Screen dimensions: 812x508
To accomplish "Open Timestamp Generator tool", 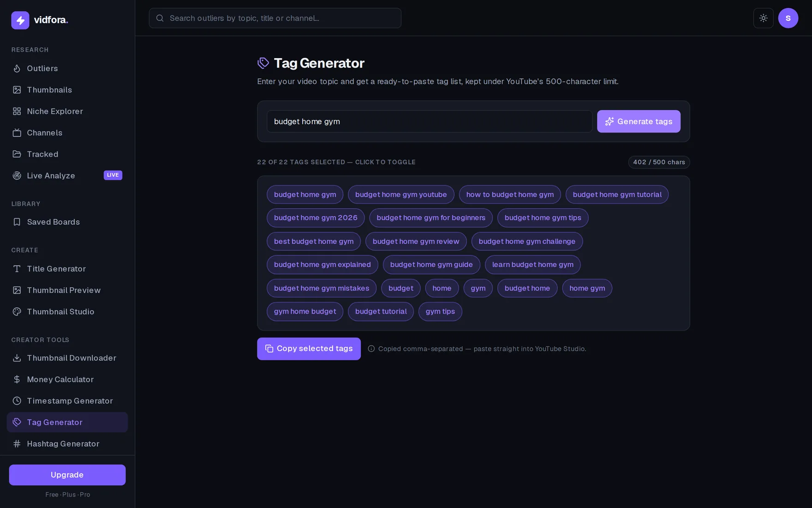I will coord(67,401).
